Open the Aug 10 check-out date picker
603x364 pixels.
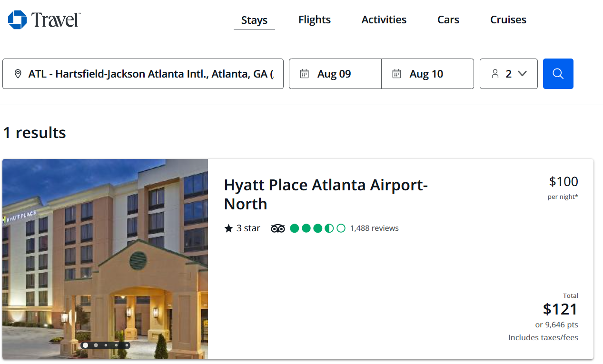pyautogui.click(x=427, y=74)
